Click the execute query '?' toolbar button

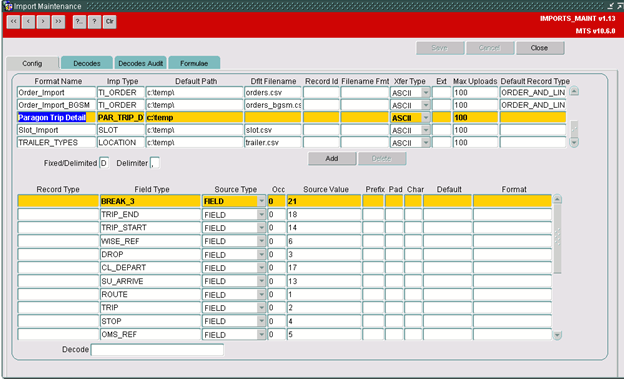pyautogui.click(x=94, y=21)
